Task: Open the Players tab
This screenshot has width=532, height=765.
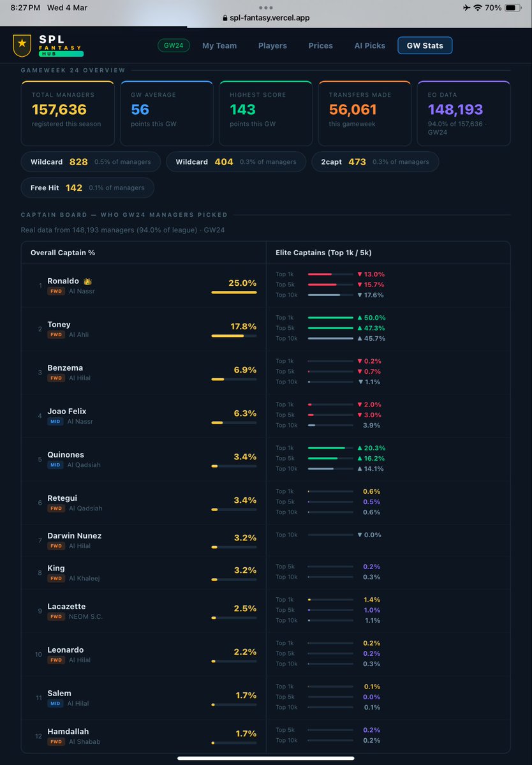Action: (272, 45)
